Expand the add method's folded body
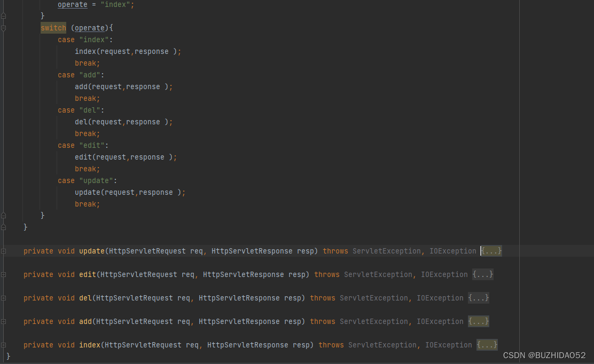The height and width of the screenshot is (364, 594). pos(478,321)
